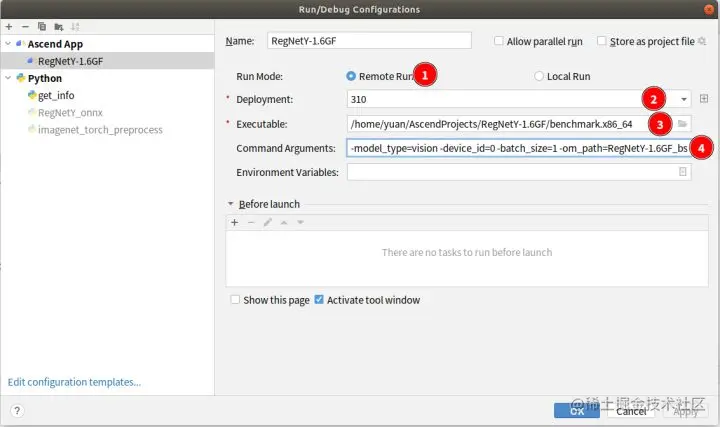The height and width of the screenshot is (427, 720).
Task: Add a before launch task
Action: (235, 222)
